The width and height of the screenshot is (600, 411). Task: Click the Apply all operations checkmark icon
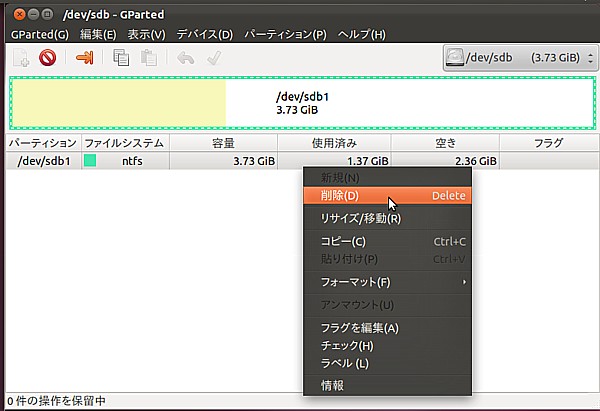click(214, 58)
